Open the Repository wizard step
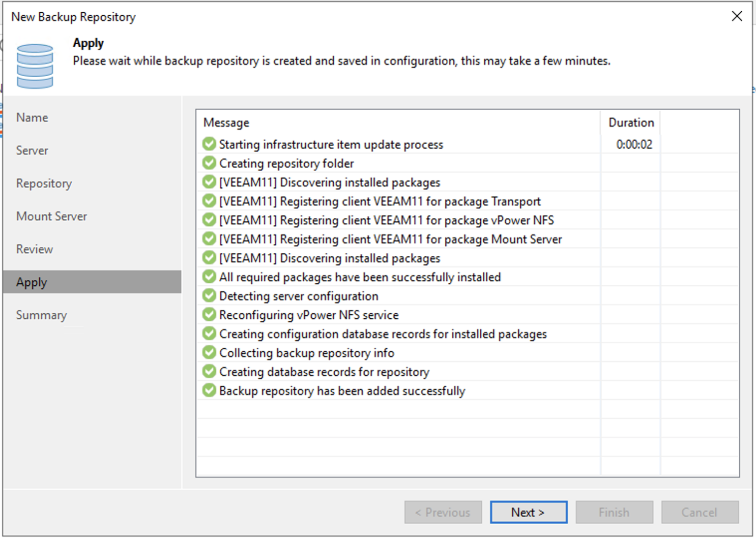Viewport: 756px width, 540px height. (x=44, y=183)
